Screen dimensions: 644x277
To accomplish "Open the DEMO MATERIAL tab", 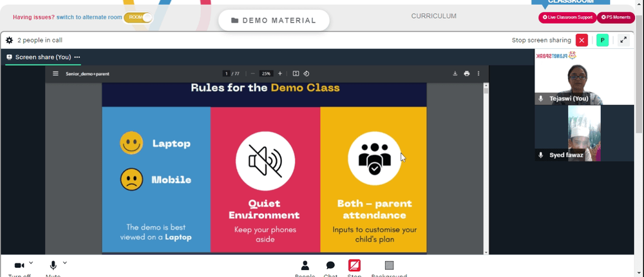I will tap(274, 21).
